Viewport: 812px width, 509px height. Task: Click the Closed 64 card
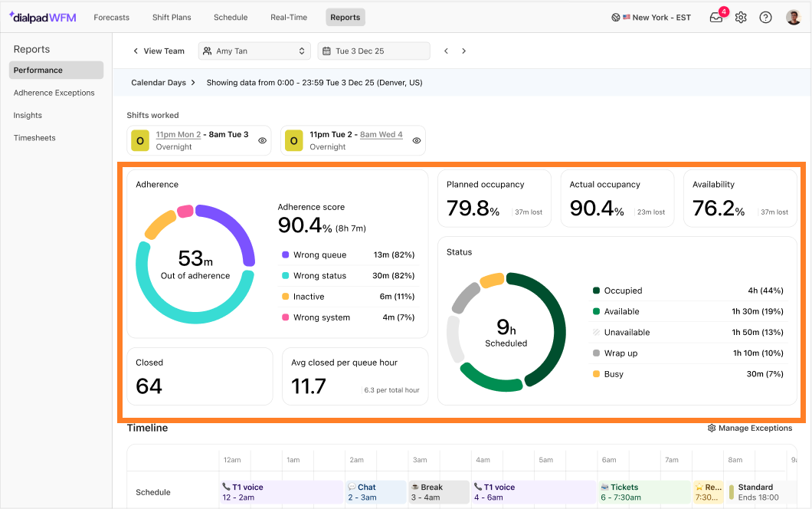pos(200,376)
